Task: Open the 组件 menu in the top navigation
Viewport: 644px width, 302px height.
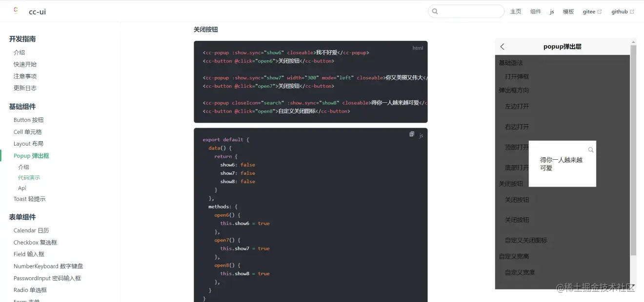Action: [x=535, y=11]
